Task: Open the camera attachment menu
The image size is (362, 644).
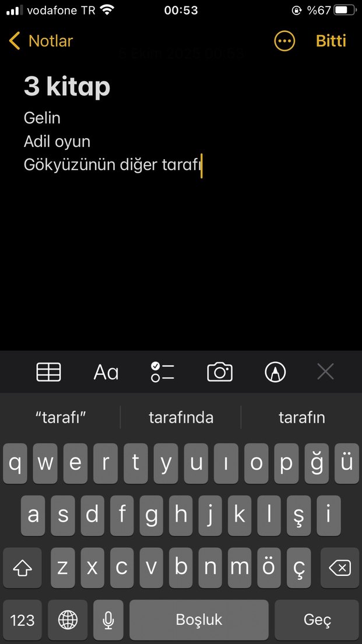Action: point(220,372)
